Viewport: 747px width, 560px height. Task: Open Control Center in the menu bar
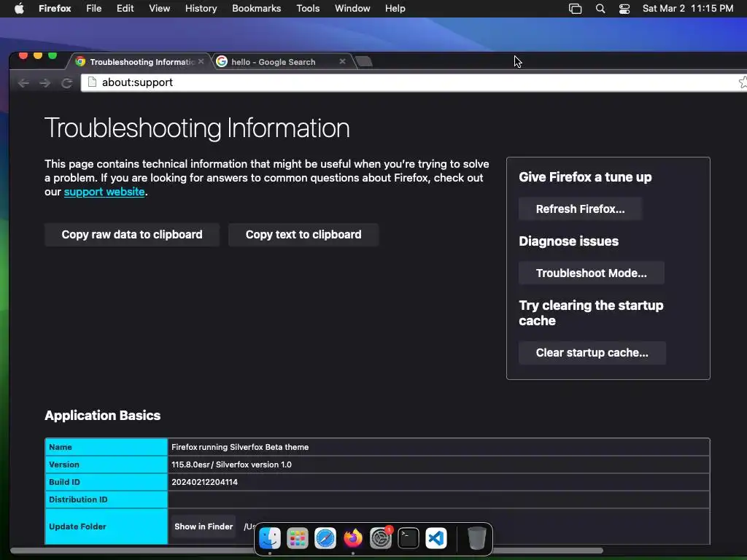[624, 9]
